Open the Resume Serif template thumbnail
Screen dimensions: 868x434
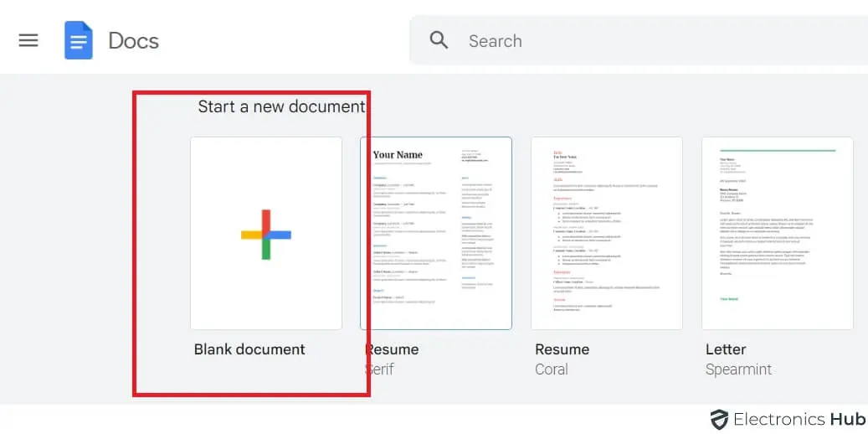point(436,234)
